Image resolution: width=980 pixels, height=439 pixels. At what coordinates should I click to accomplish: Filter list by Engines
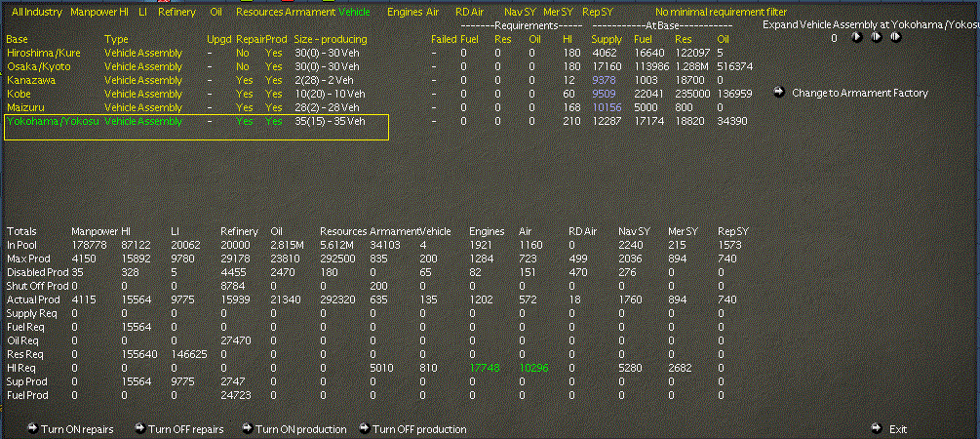[405, 12]
